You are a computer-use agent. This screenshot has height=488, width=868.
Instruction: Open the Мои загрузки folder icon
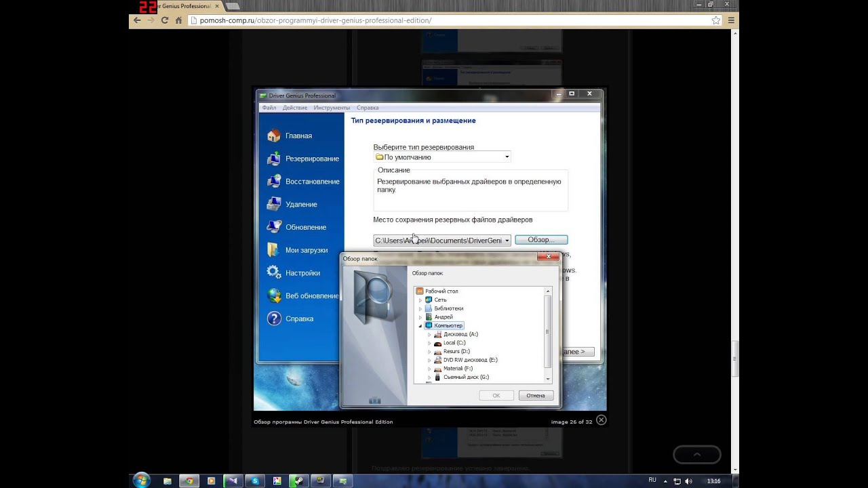274,250
